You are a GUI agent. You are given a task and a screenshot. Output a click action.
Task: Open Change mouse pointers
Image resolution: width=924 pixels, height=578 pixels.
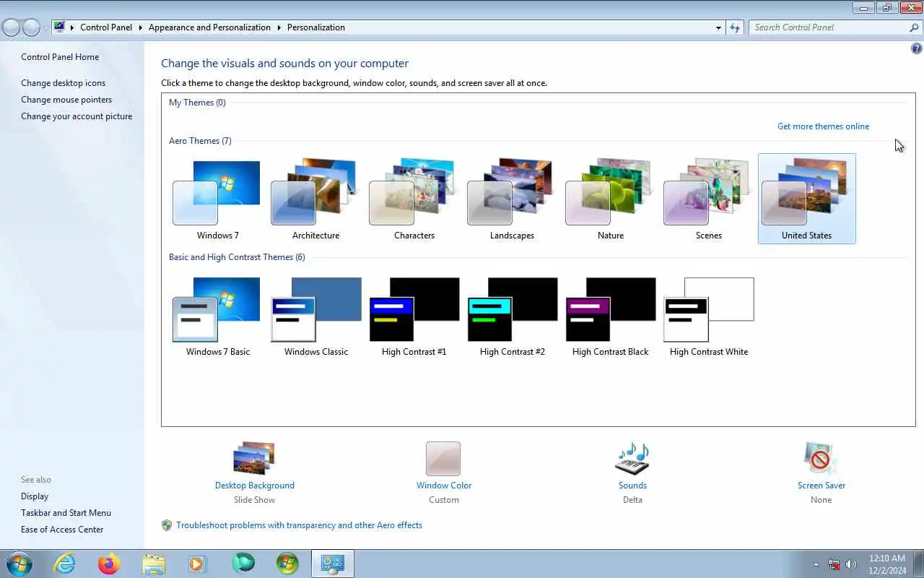[x=66, y=100]
